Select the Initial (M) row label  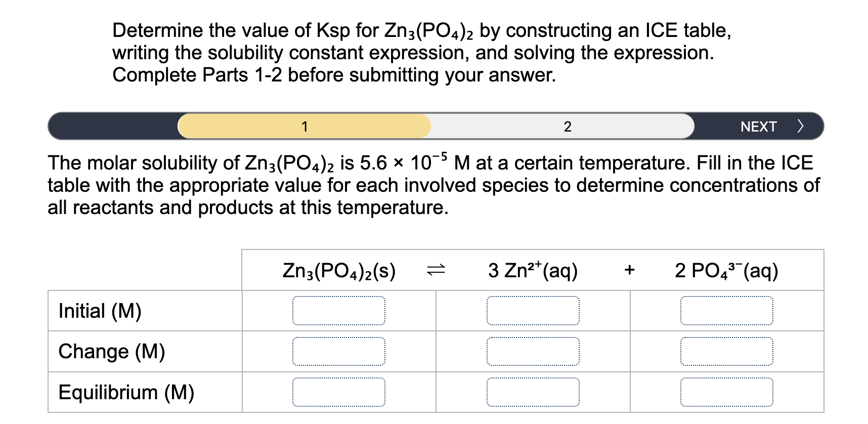pyautogui.click(x=100, y=311)
